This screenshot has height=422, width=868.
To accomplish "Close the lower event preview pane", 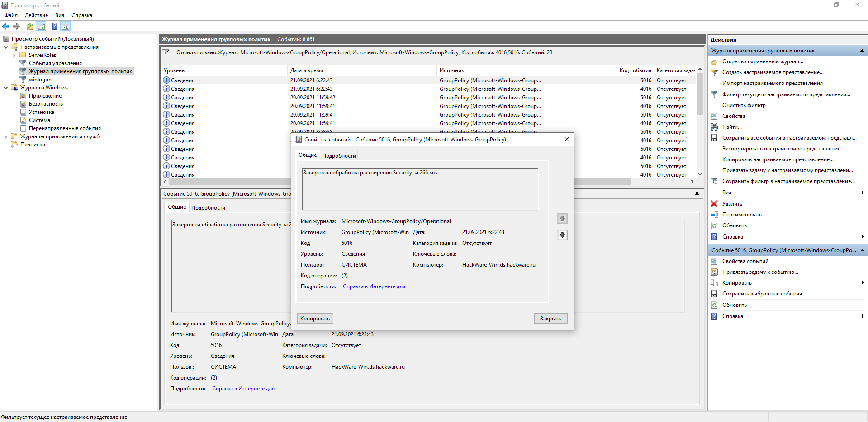I will [697, 193].
